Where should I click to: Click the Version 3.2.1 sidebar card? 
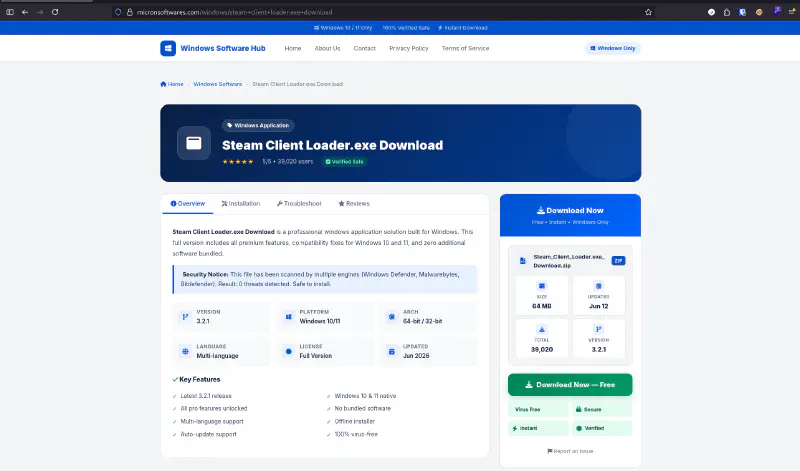(x=598, y=339)
